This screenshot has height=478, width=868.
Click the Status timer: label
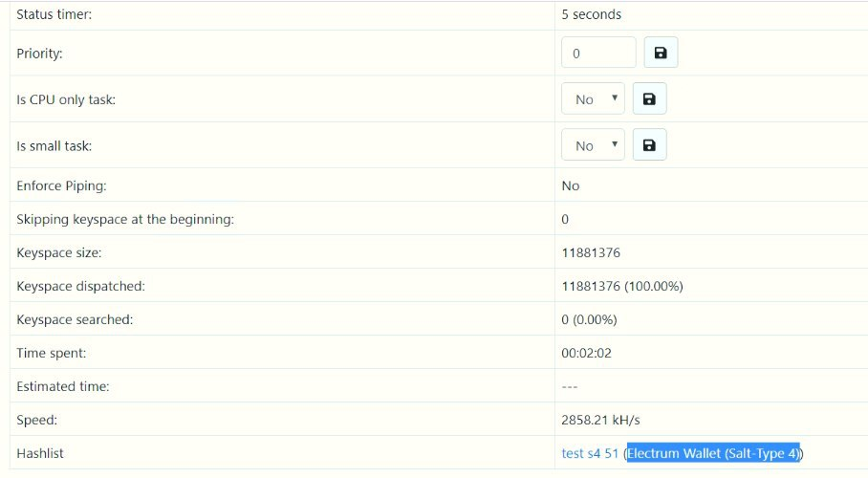(x=54, y=14)
